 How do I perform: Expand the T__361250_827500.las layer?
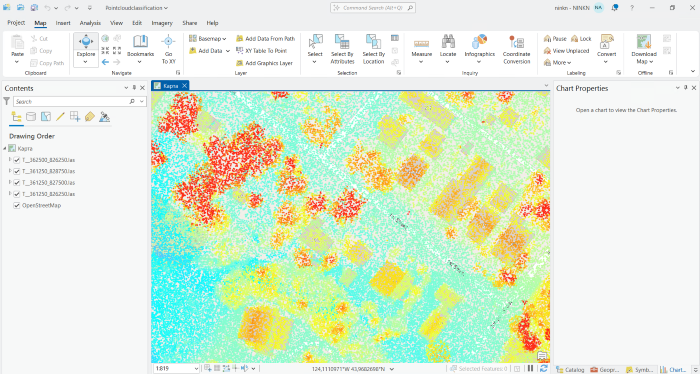coord(10,182)
